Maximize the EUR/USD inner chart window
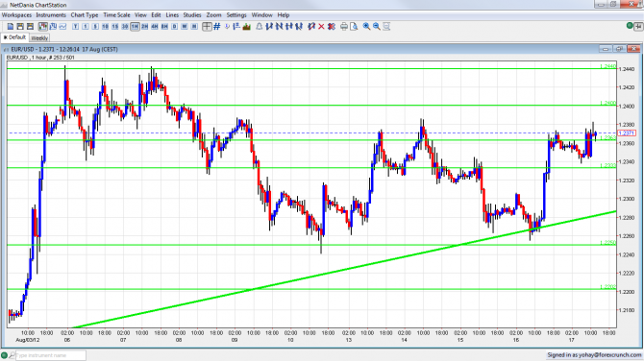Image resolution: width=644 pixels, height=361 pixels. click(619, 49)
